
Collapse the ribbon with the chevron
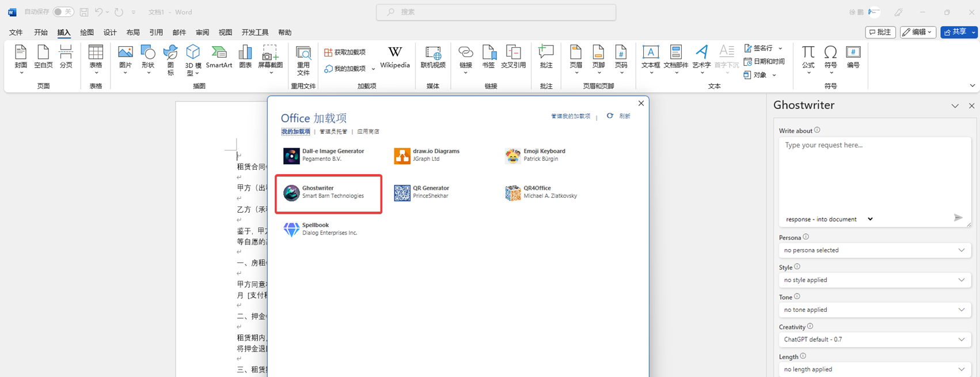972,86
